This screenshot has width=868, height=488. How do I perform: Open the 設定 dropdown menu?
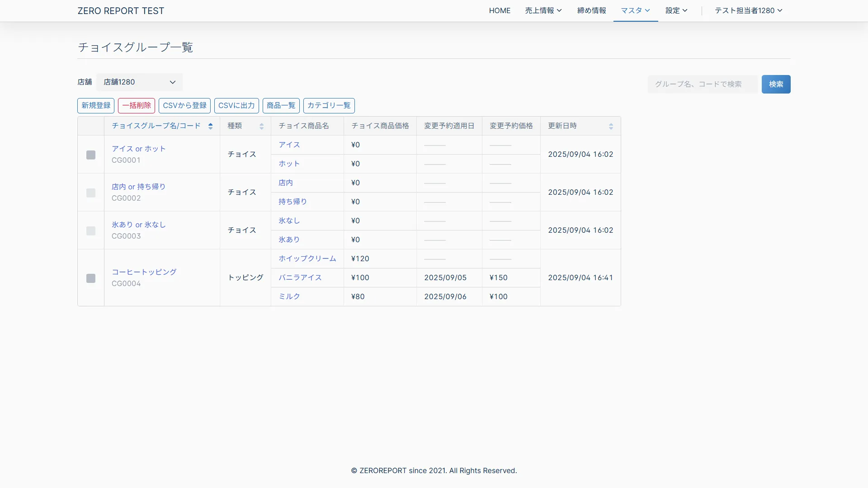[676, 10]
